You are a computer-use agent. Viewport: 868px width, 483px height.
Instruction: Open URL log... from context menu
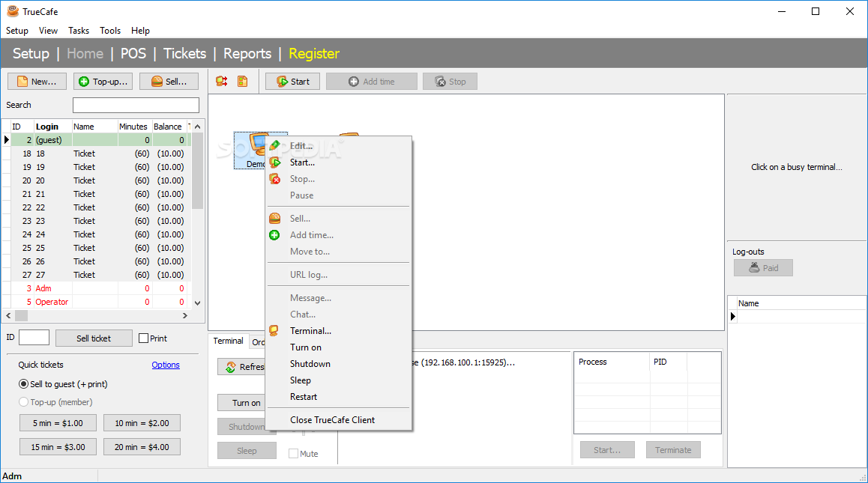[339, 275]
